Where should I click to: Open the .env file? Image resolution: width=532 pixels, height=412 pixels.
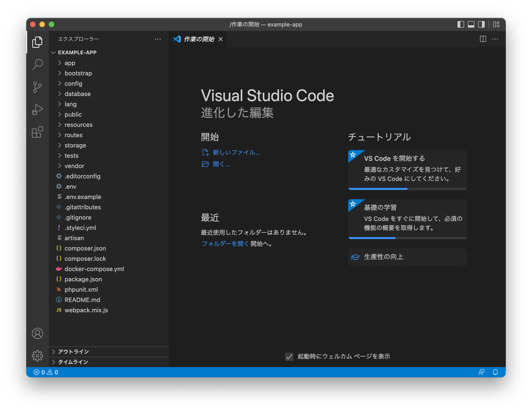(109, 187)
